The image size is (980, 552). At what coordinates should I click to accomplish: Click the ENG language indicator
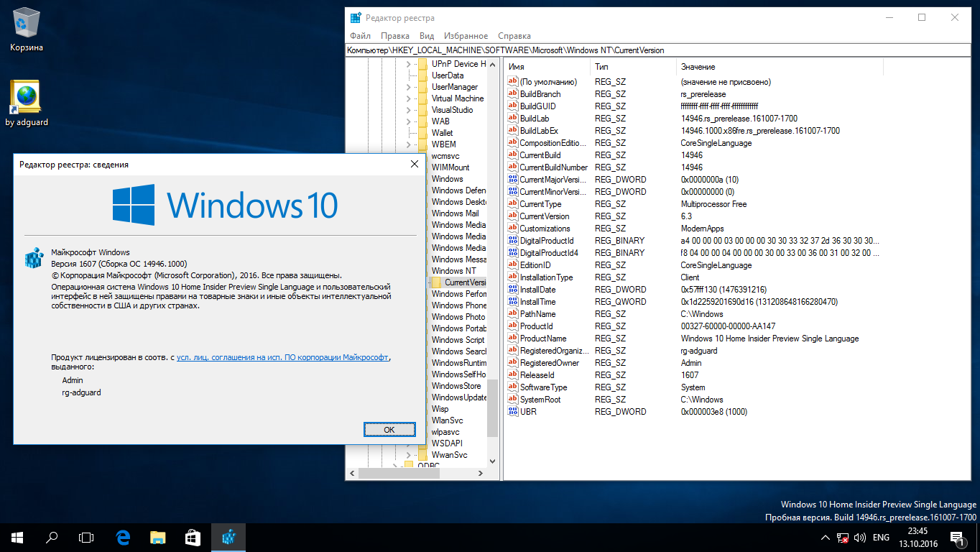pos(881,538)
